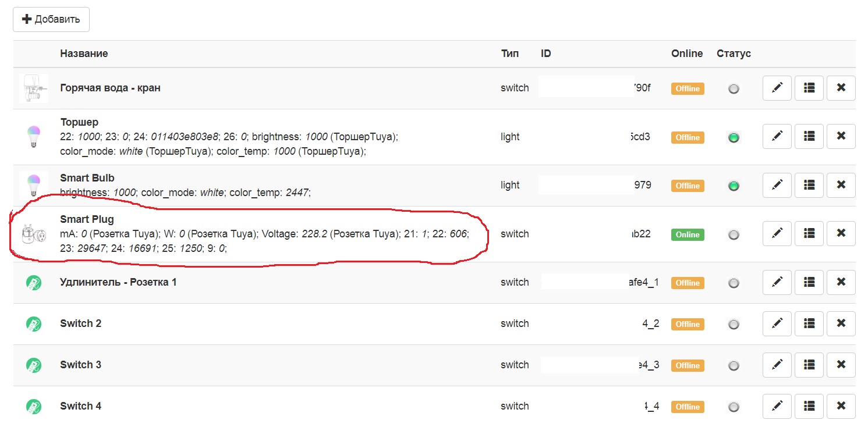
Task: Open the list view for Удлинитель - Розетка 1
Action: pyautogui.click(x=809, y=282)
